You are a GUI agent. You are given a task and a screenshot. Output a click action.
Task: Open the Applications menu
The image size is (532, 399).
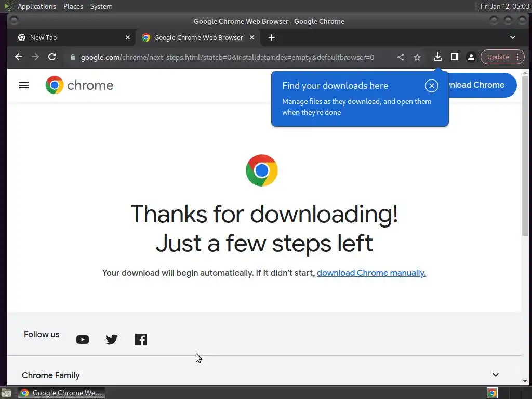(37, 6)
